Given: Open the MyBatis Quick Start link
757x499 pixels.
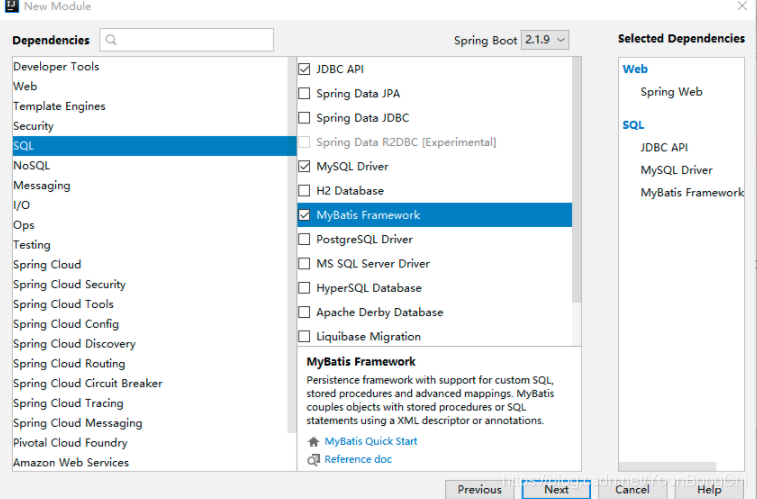Looking at the screenshot, I should point(371,441).
